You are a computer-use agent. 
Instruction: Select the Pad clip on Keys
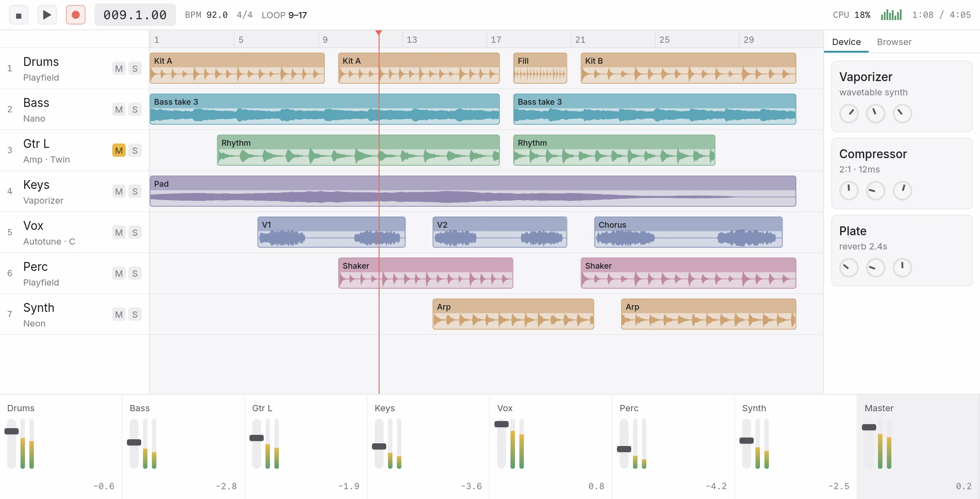point(473,191)
